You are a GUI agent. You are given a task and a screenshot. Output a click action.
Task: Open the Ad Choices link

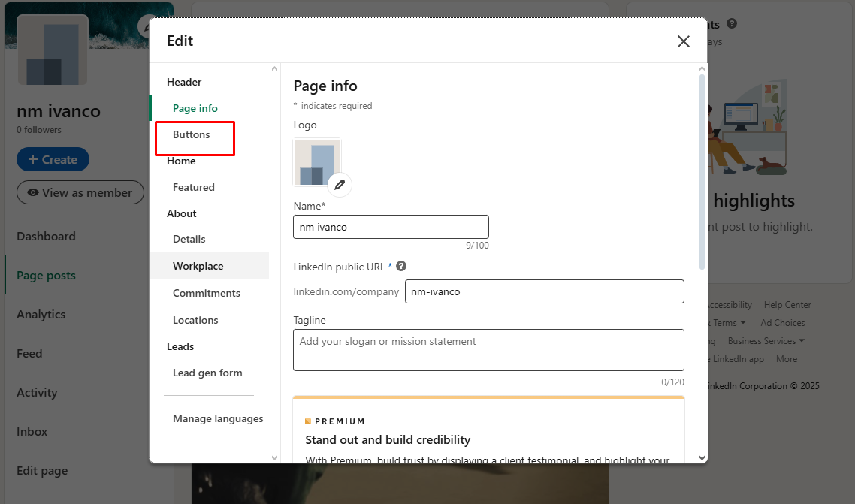[782, 323]
